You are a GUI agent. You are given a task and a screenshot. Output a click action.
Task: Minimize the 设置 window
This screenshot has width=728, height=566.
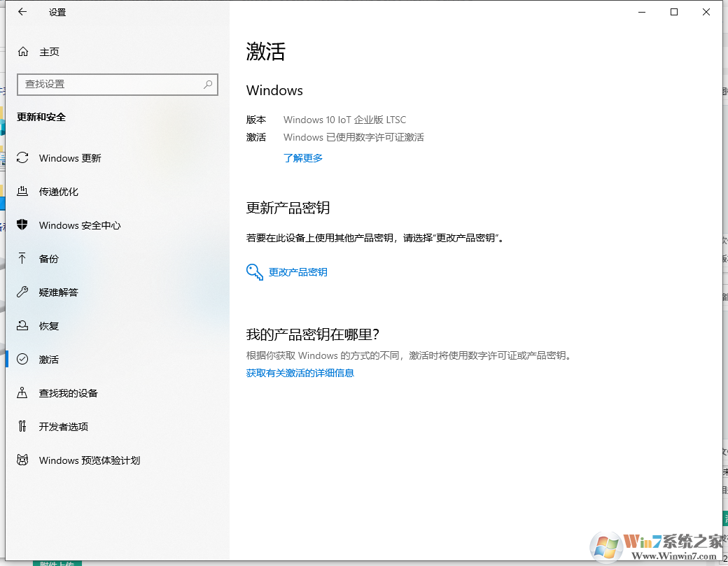(642, 12)
